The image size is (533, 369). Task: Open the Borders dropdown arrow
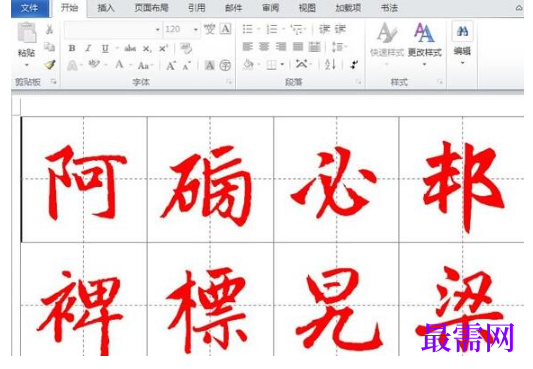tap(282, 65)
